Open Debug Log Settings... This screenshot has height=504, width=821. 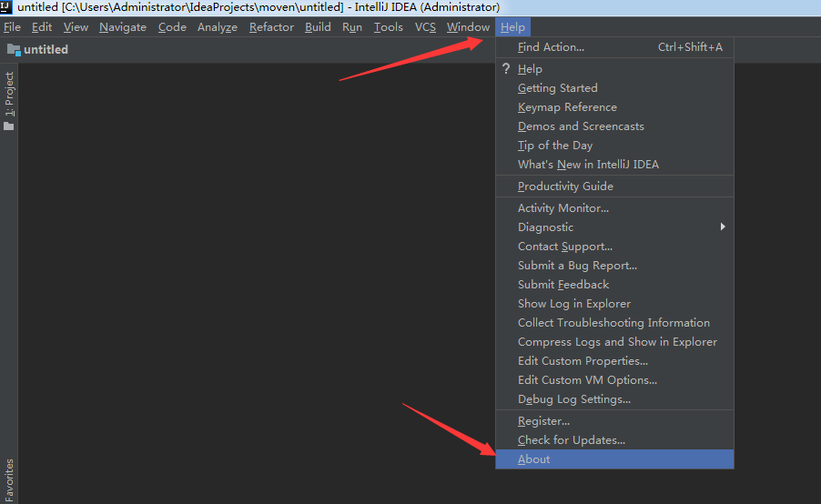(614, 398)
